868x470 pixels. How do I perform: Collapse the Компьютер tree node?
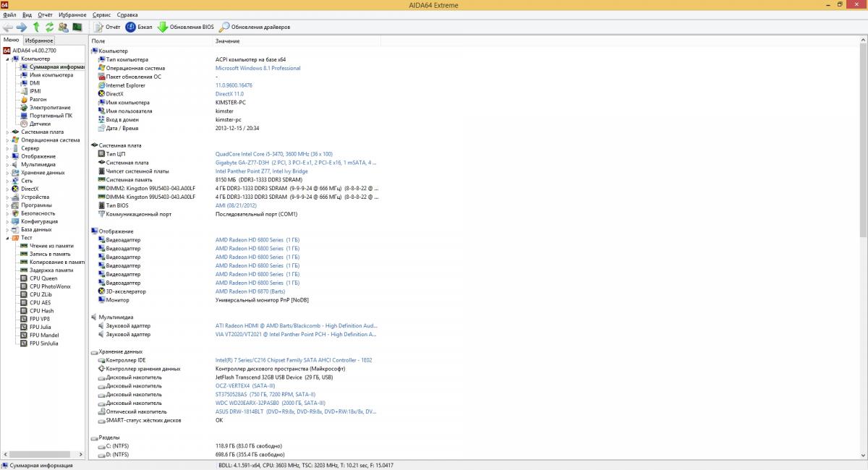click(8, 59)
